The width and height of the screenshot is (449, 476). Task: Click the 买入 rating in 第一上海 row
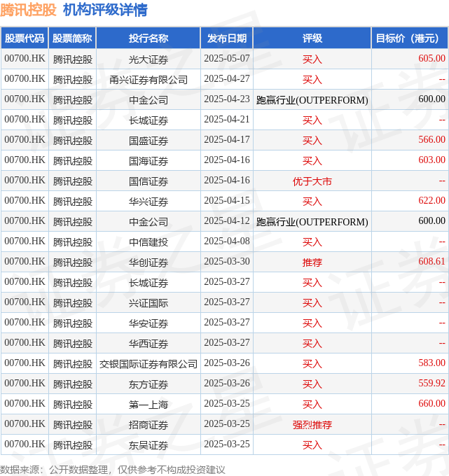coord(312,405)
